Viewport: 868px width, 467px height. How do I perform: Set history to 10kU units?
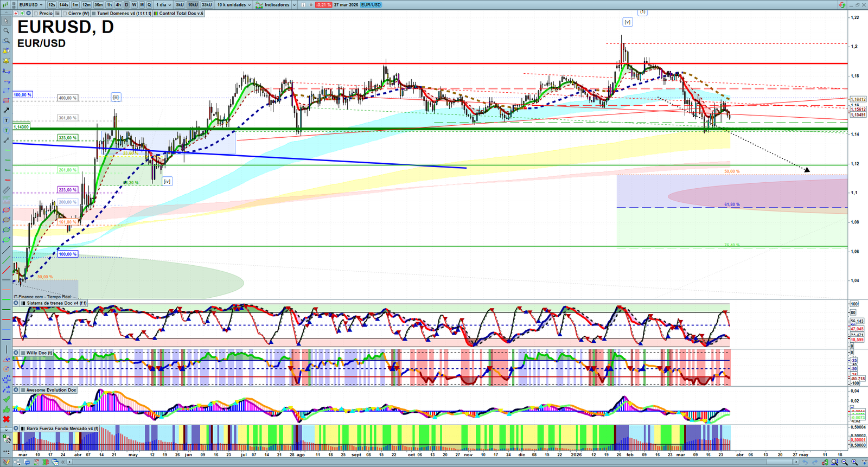point(193,5)
